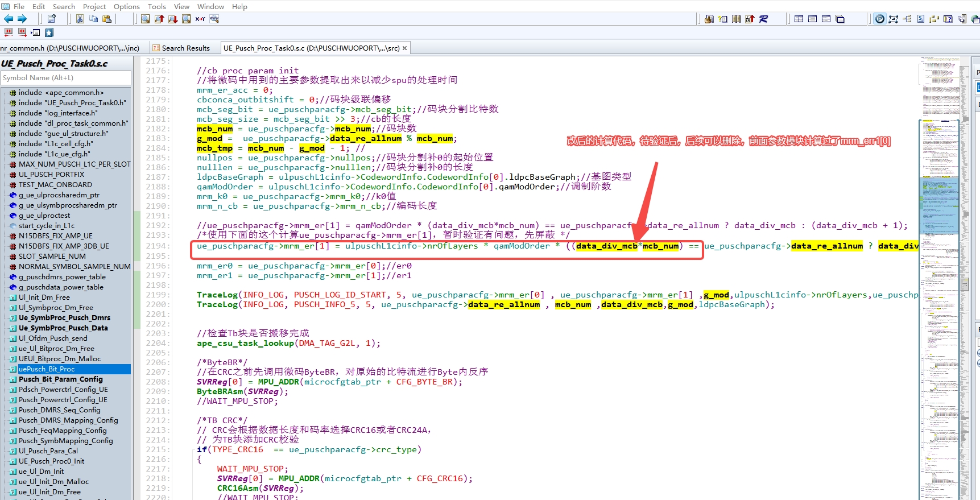This screenshot has height=500, width=980.
Task: Click the Paste clipboard icon
Action: [x=107, y=19]
